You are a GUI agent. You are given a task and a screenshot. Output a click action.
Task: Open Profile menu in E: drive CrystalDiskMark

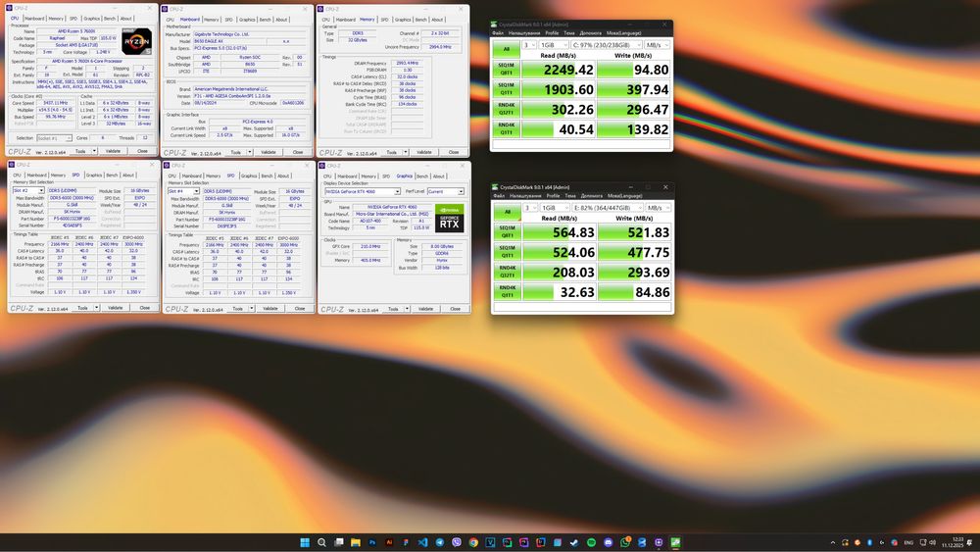[553, 196]
